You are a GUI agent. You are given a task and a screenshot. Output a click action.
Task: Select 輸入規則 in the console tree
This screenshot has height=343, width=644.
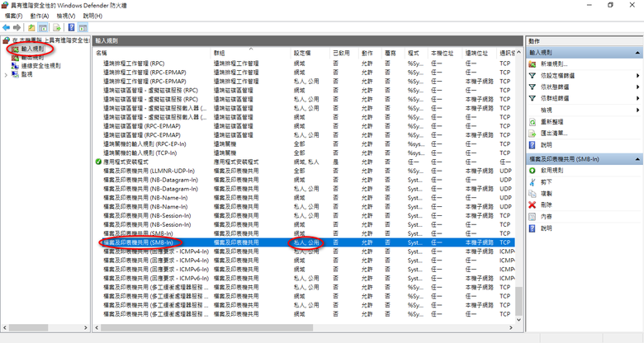pyautogui.click(x=32, y=49)
